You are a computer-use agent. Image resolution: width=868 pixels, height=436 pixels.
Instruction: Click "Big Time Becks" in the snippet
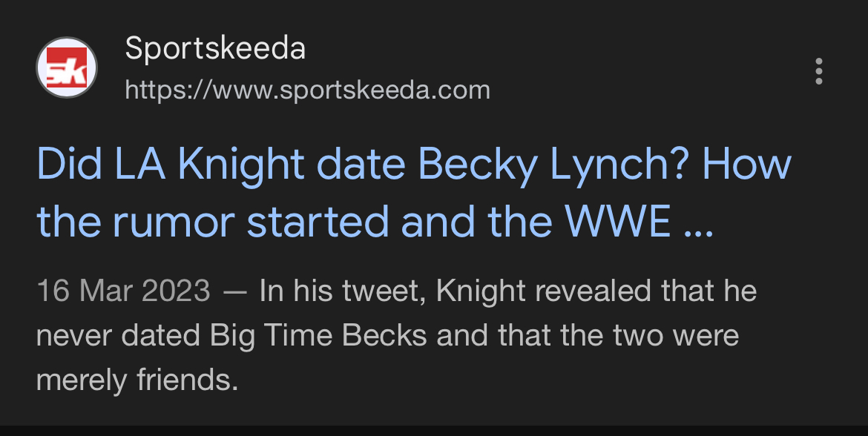coord(319,336)
